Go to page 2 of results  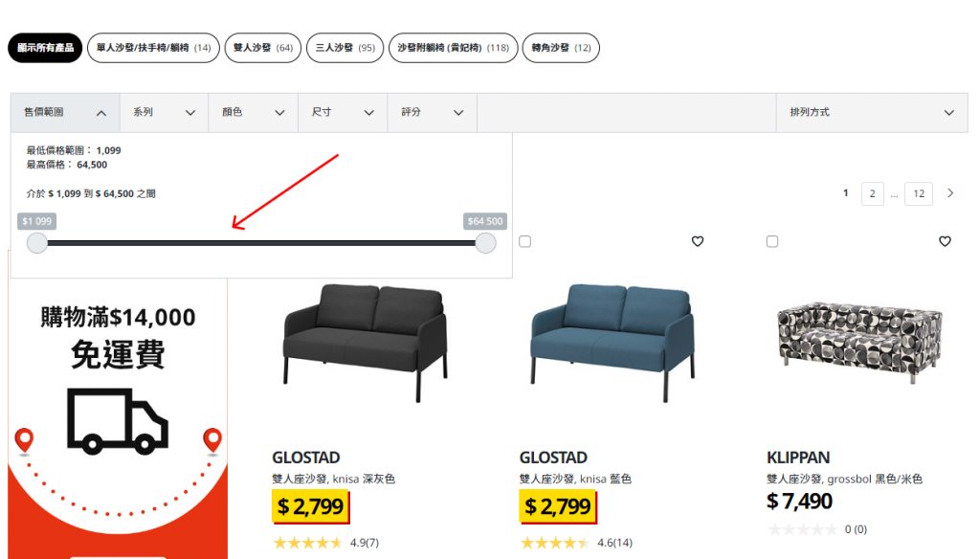872,194
